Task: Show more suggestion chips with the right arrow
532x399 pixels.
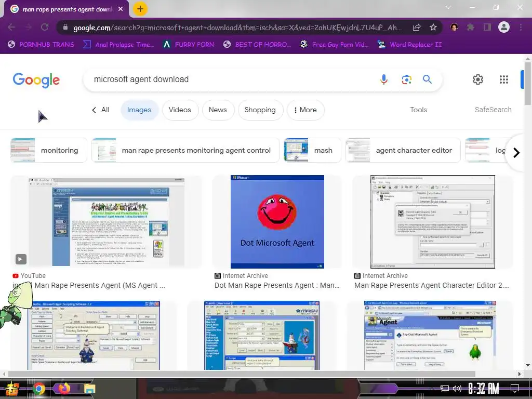Action: click(x=516, y=153)
